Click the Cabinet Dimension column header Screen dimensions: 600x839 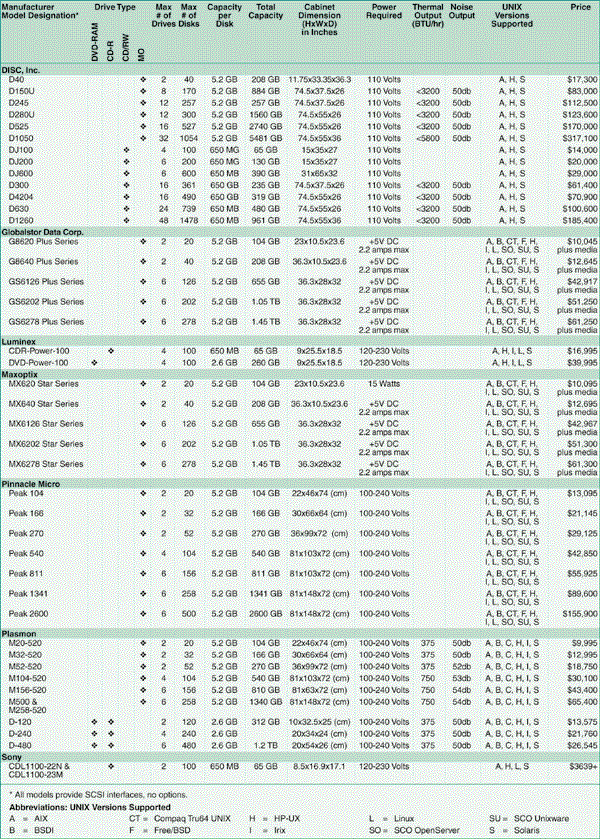click(319, 20)
